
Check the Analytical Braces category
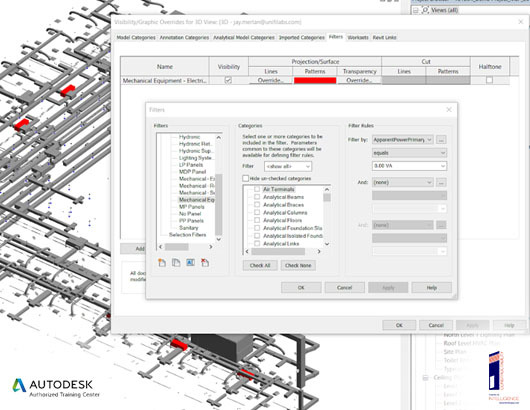(257, 205)
